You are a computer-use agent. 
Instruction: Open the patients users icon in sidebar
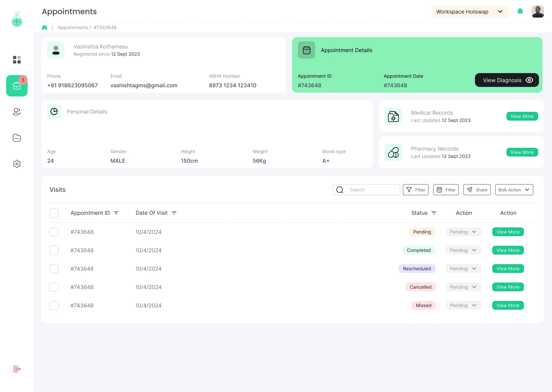pos(17,112)
